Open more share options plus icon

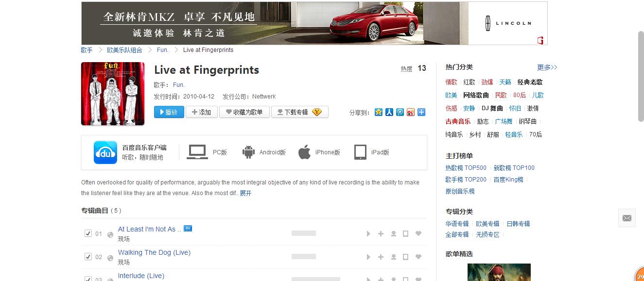click(x=421, y=112)
